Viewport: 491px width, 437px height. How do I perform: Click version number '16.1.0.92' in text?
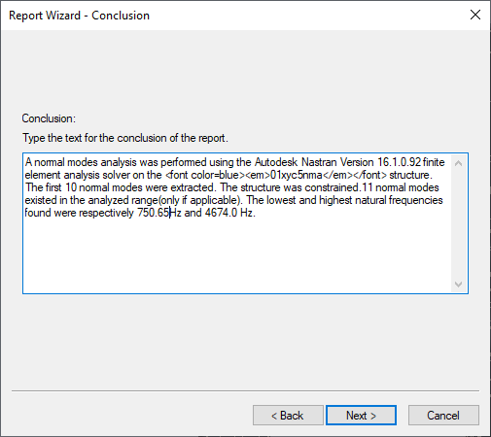pos(399,162)
